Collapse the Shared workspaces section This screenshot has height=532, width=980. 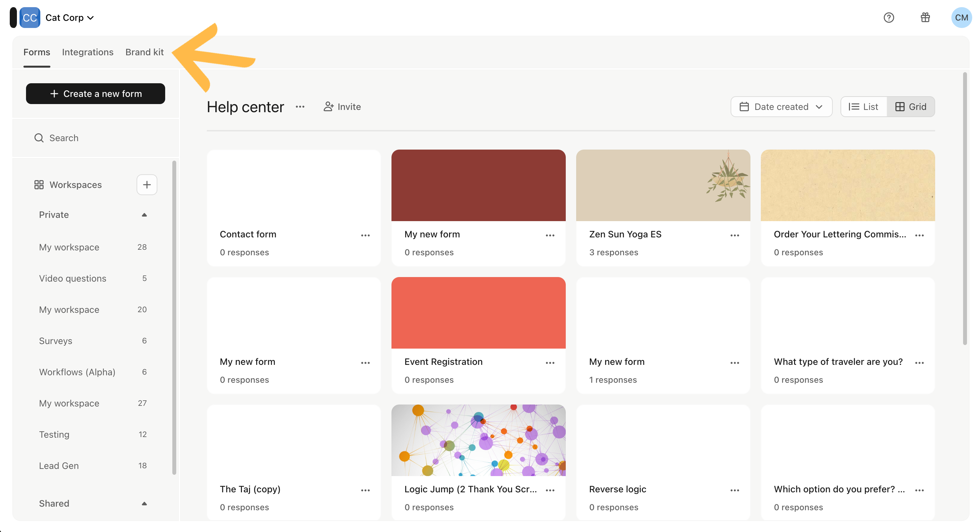pos(144,503)
